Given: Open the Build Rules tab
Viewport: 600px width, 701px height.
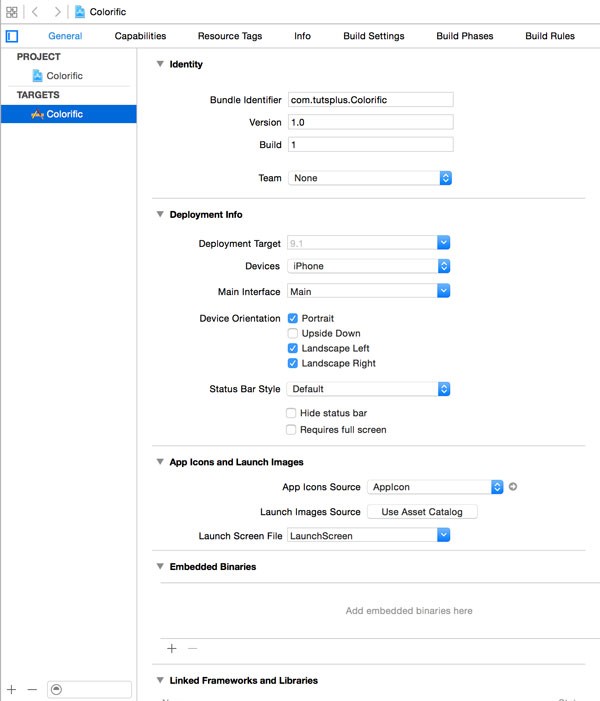Looking at the screenshot, I should pyautogui.click(x=550, y=36).
